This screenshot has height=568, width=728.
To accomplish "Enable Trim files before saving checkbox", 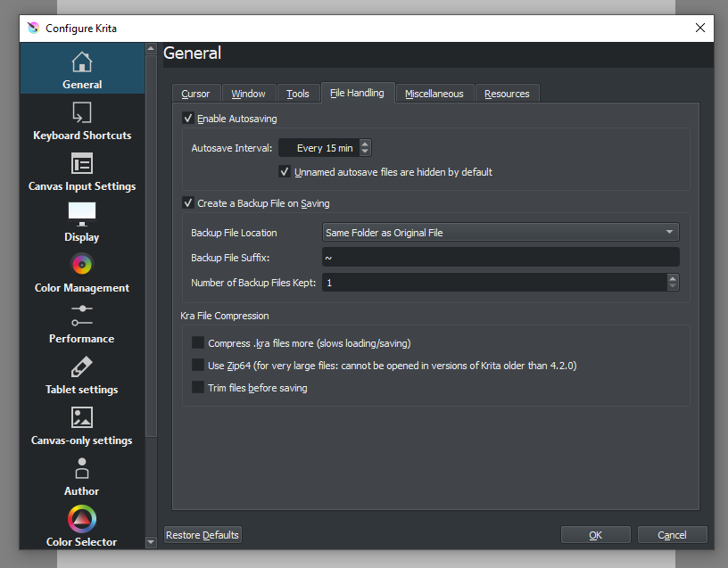I will coord(198,388).
